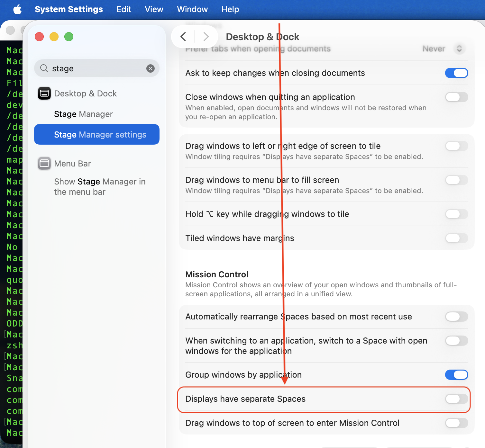
Task: Open the Apple menu
Action: coord(17,9)
